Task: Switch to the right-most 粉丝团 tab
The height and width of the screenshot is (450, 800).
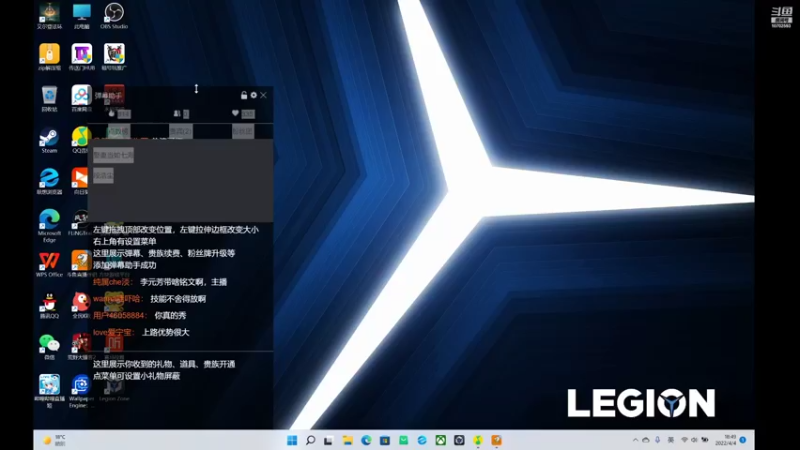Action: click(x=243, y=132)
